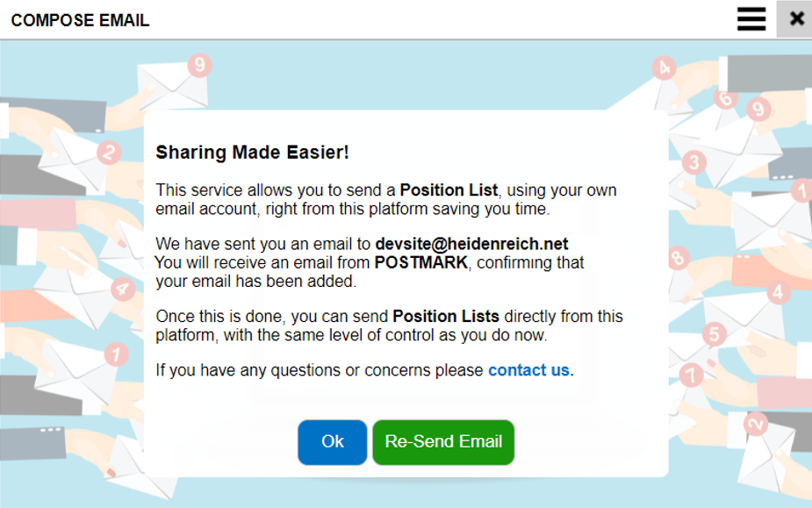Viewport: 812px width, 508px height.
Task: Close the Compose Email window
Action: click(795, 19)
